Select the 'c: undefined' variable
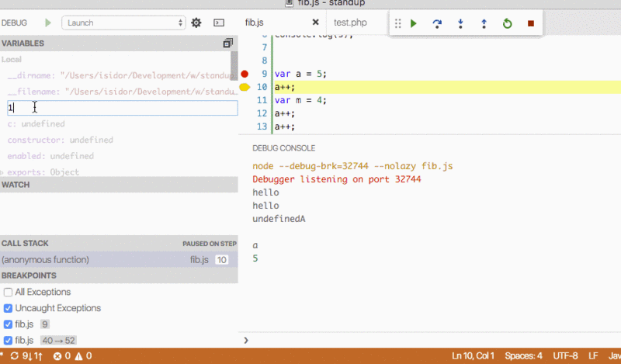Image resolution: width=621 pixels, height=364 pixels. [36, 124]
